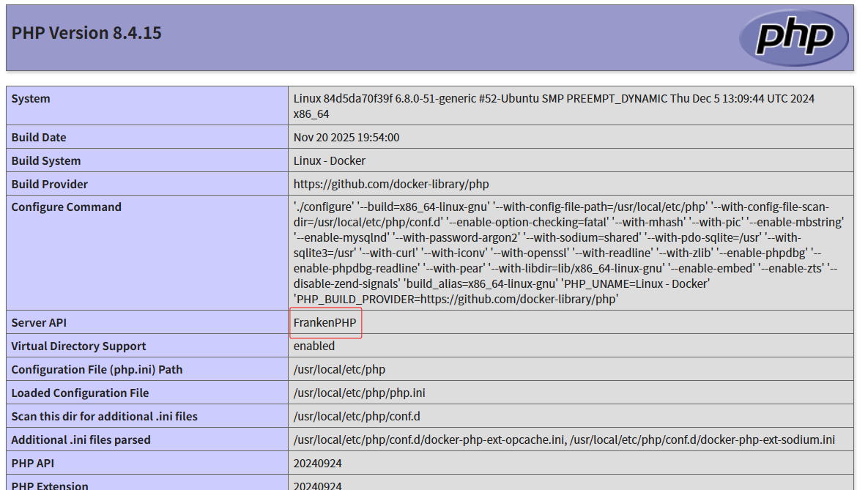The height and width of the screenshot is (490, 868).
Task: Click the '/usr/local/etc/php' path value
Action: (339, 369)
